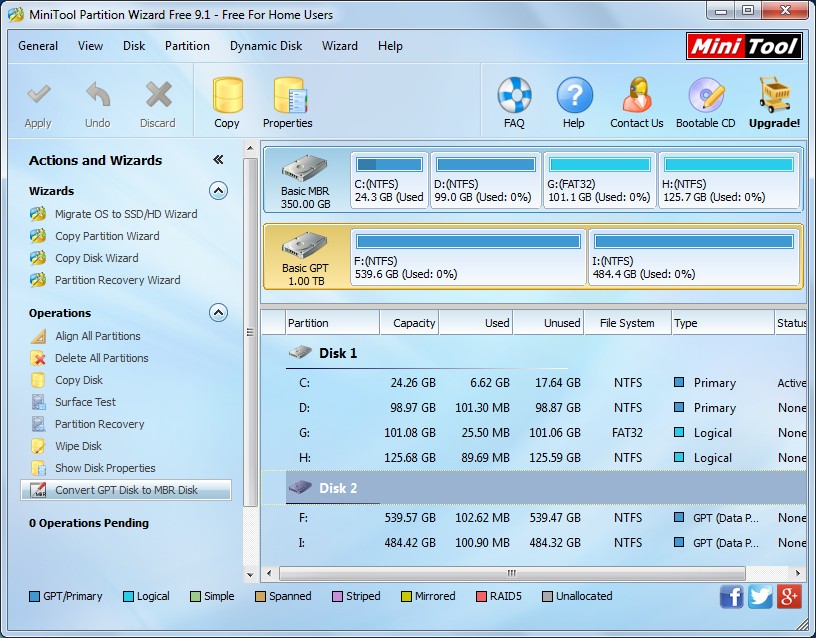Collapse the Operations section
Screen dimensions: 816x638
[218, 313]
